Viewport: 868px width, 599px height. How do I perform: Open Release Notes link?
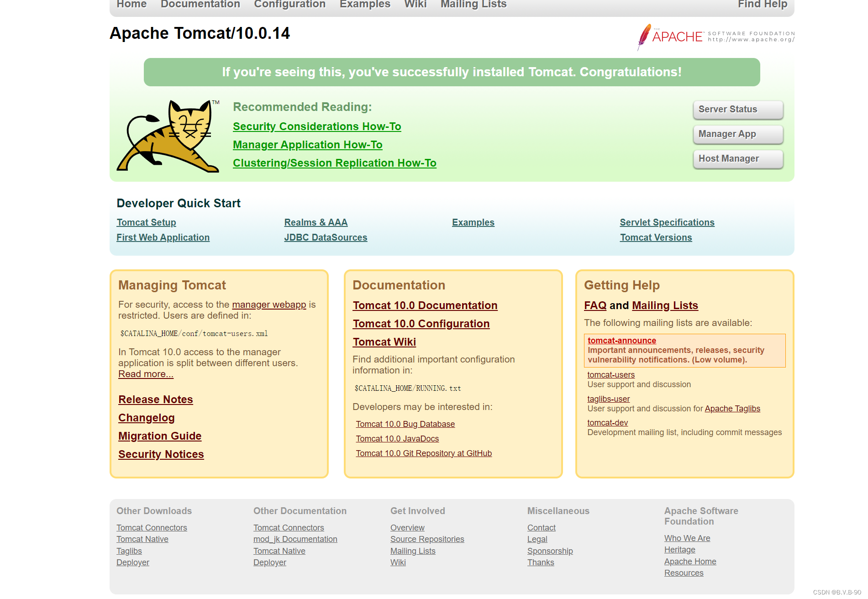point(156,399)
